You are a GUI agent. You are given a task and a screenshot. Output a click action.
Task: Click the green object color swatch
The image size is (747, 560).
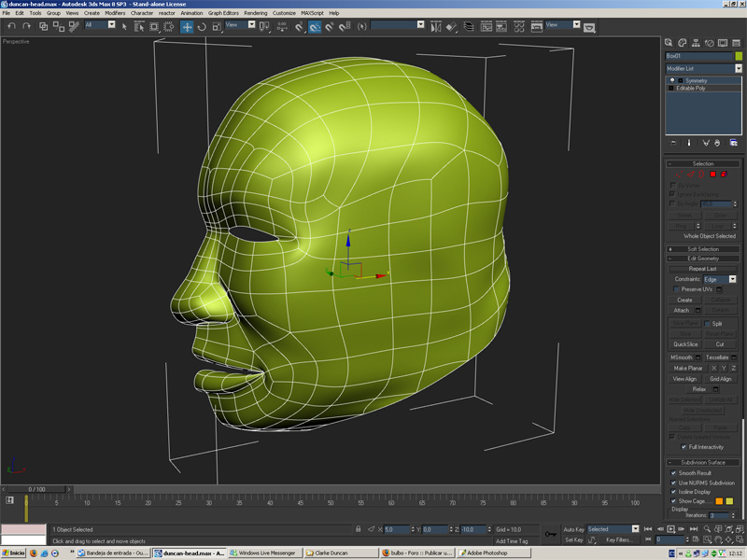click(739, 56)
